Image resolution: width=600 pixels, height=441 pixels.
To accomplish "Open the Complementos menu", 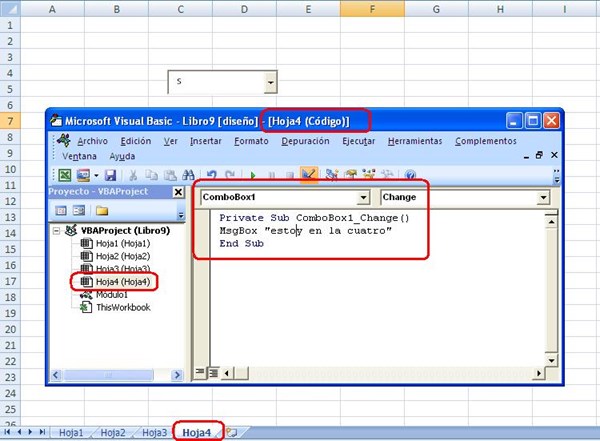I will (x=486, y=141).
